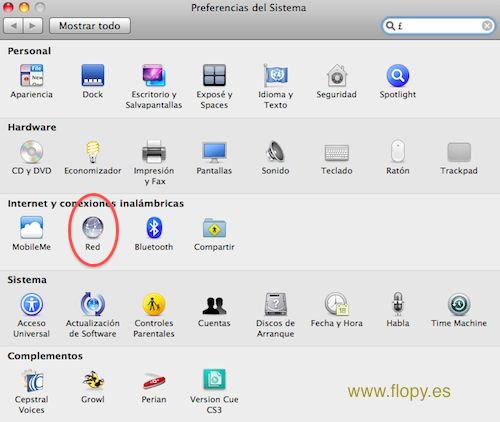Go back with the left arrow button

[x=13, y=26]
